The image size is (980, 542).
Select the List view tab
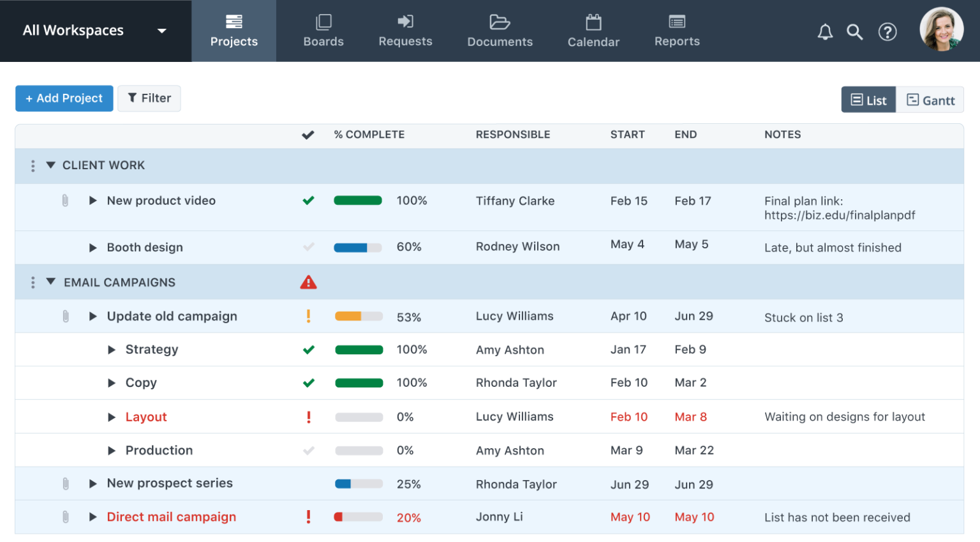click(868, 100)
